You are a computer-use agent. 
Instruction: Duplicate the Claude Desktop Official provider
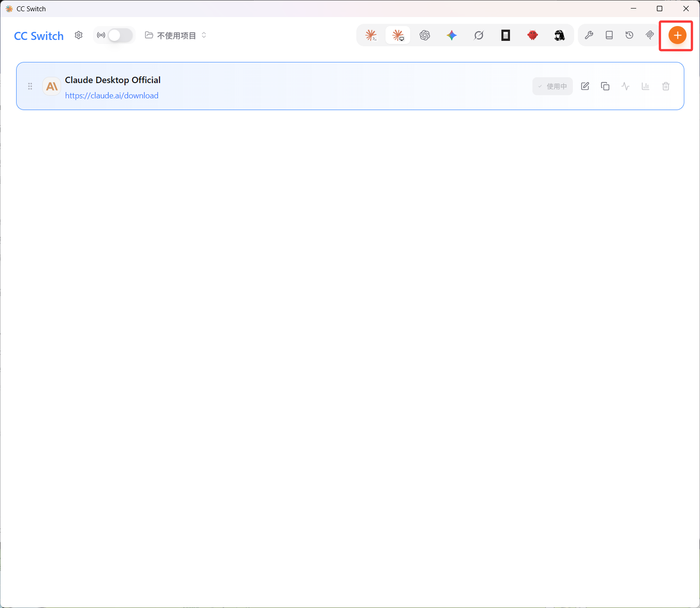605,86
